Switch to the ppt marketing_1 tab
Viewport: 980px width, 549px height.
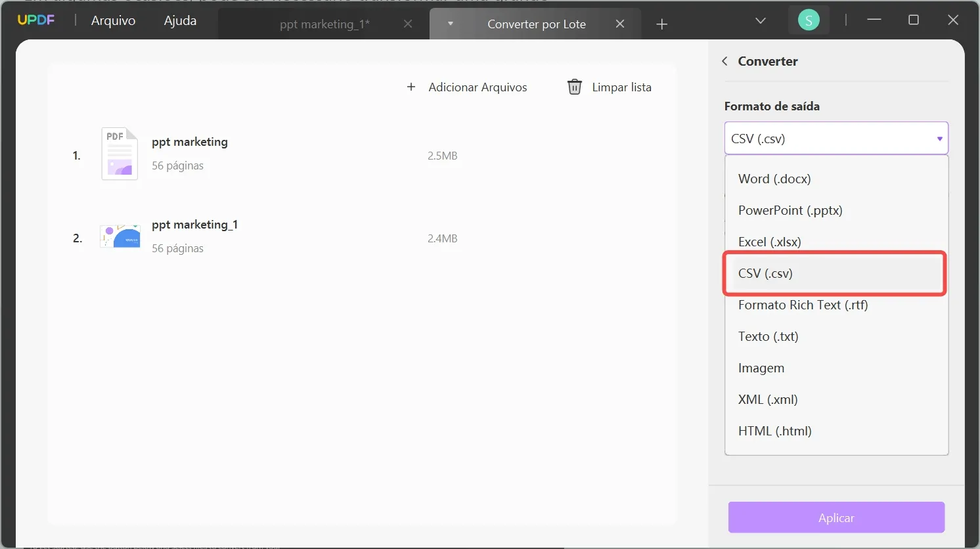[x=324, y=24]
